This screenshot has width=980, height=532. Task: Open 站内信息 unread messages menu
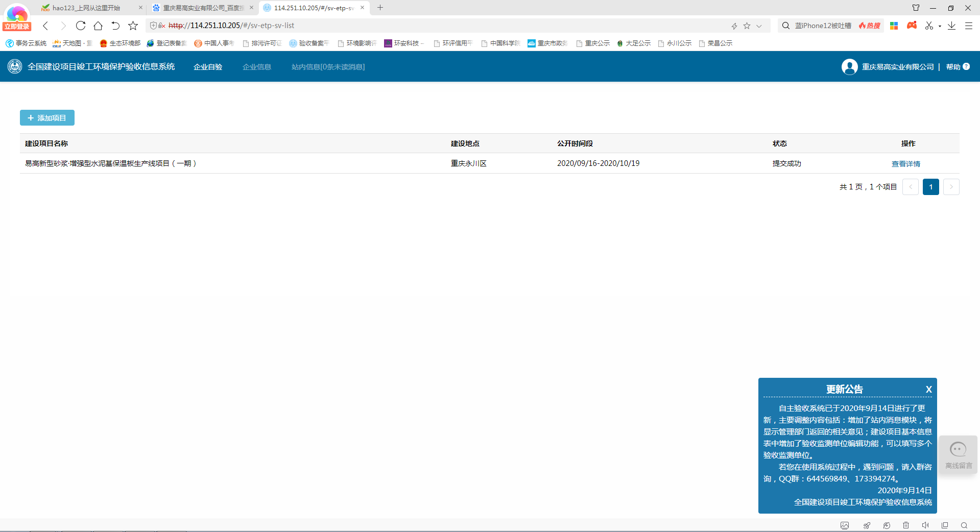[328, 67]
